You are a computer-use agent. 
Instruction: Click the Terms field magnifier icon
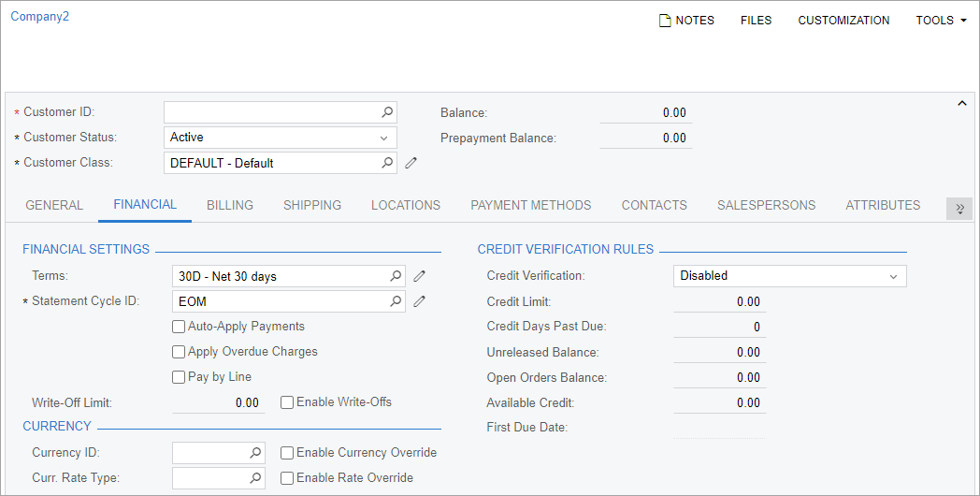tap(396, 276)
